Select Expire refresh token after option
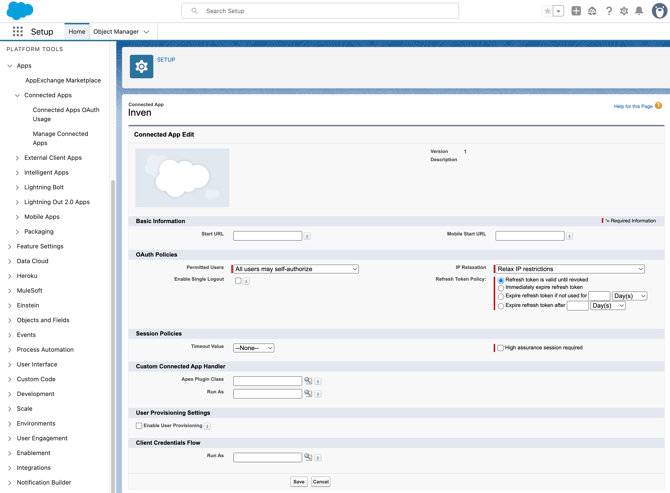 tap(501, 306)
